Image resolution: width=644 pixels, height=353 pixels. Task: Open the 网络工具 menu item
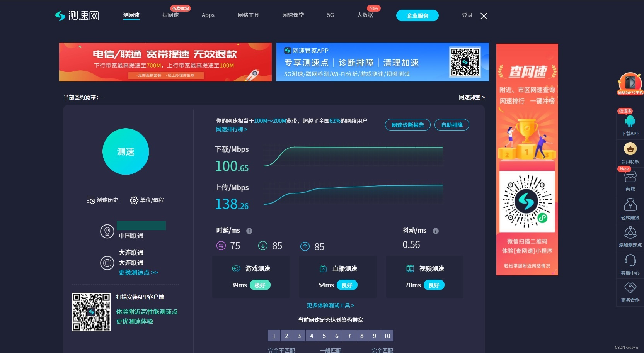point(248,15)
